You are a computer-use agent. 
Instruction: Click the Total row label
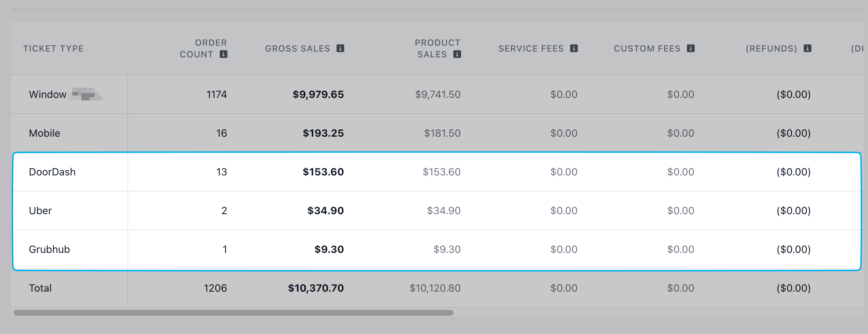pyautogui.click(x=40, y=288)
